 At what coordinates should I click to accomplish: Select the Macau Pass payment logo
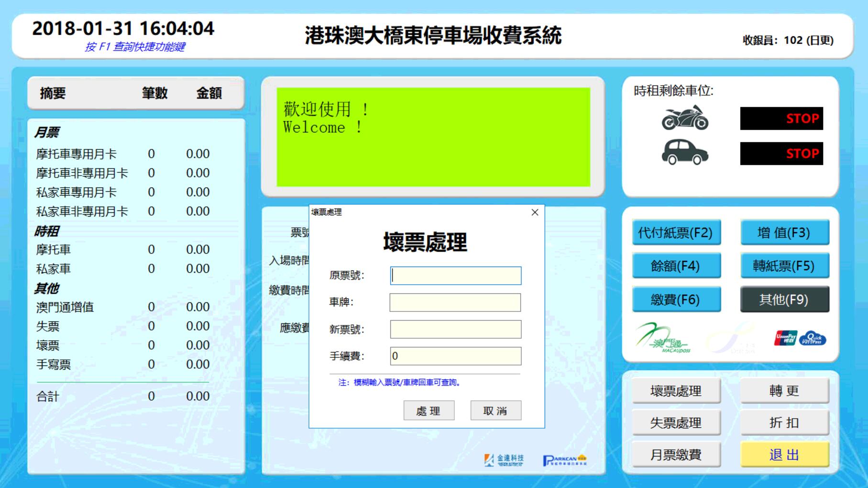point(663,338)
